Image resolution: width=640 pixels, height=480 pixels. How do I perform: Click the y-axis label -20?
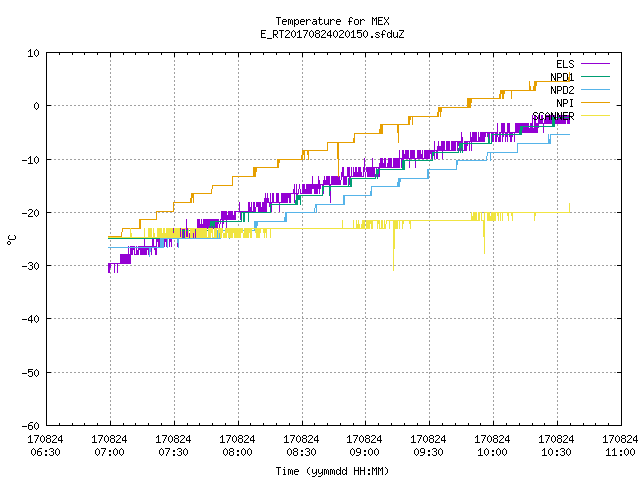(31, 213)
